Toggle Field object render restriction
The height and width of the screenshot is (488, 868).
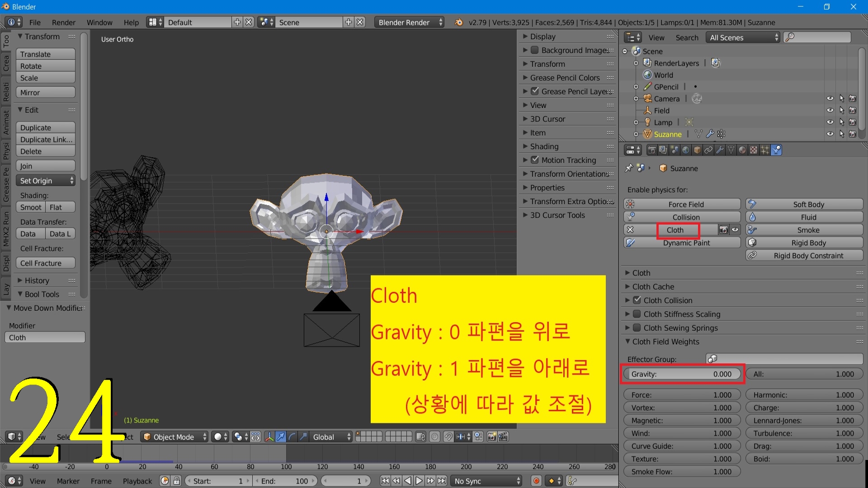[853, 111]
